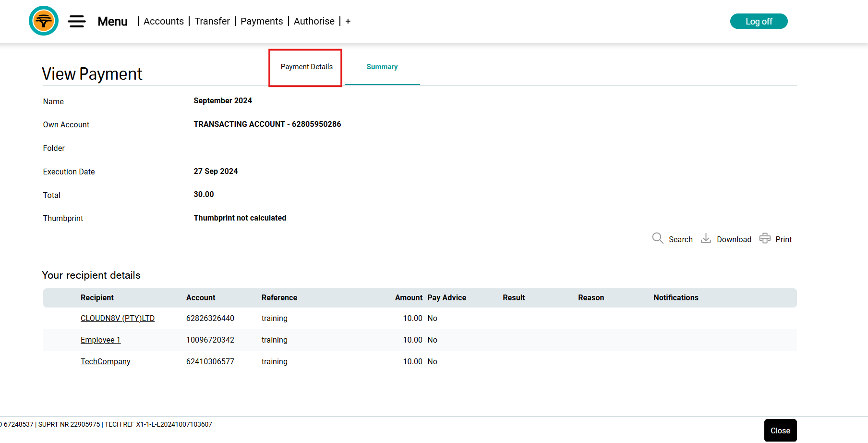Click the FNB bank logo icon

click(44, 21)
